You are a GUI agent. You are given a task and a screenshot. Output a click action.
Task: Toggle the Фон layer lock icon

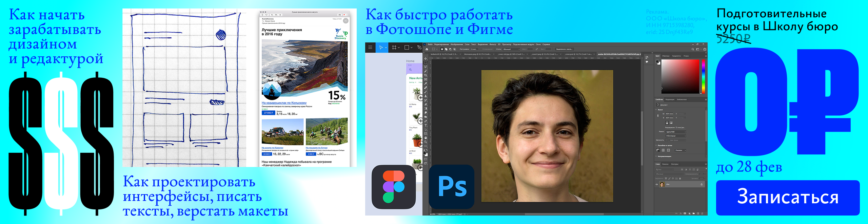click(x=702, y=184)
